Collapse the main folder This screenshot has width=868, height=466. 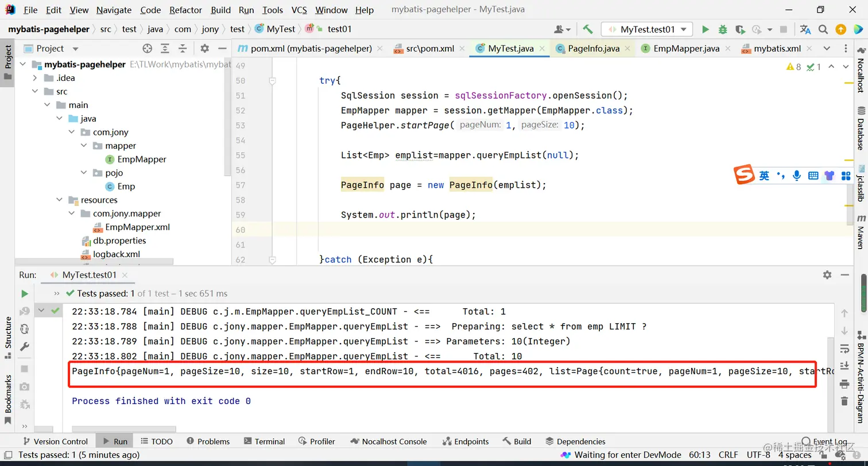(x=48, y=105)
